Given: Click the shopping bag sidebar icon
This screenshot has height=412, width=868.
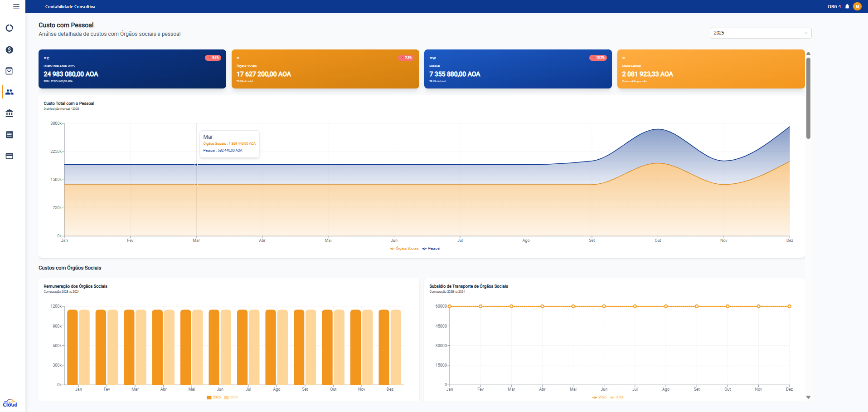Looking at the screenshot, I should (9, 71).
